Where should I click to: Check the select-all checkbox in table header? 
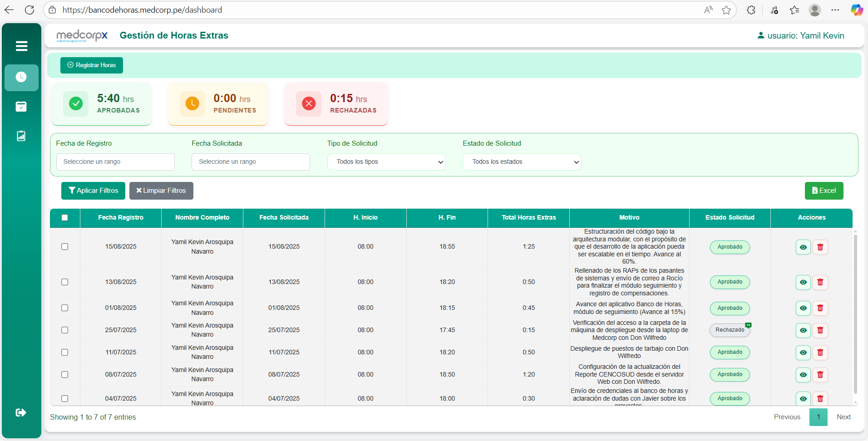[x=65, y=218]
